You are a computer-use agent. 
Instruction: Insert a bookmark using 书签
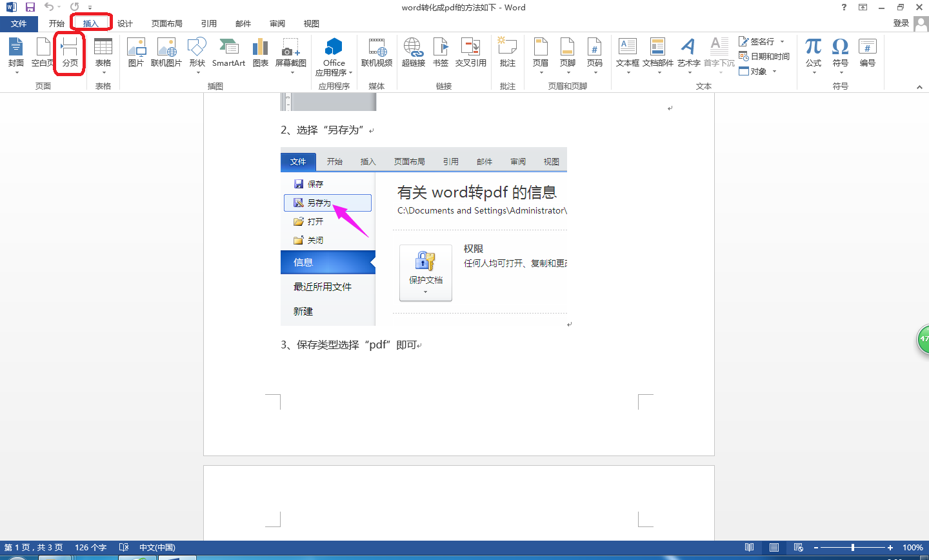[441, 52]
